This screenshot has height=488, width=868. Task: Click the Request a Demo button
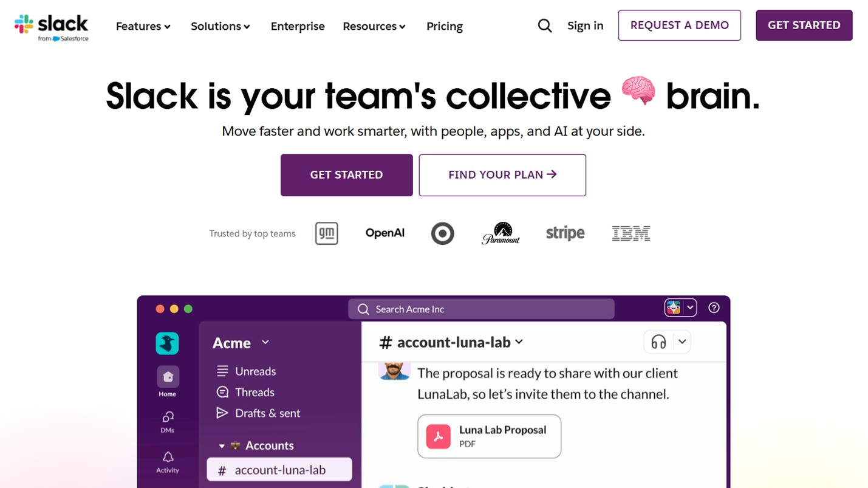(x=680, y=26)
